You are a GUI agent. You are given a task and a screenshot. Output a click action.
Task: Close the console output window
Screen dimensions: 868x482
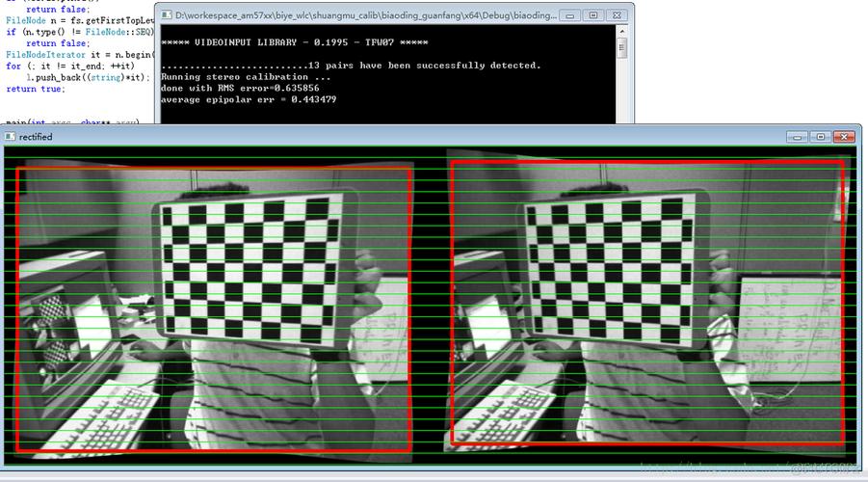(x=616, y=15)
